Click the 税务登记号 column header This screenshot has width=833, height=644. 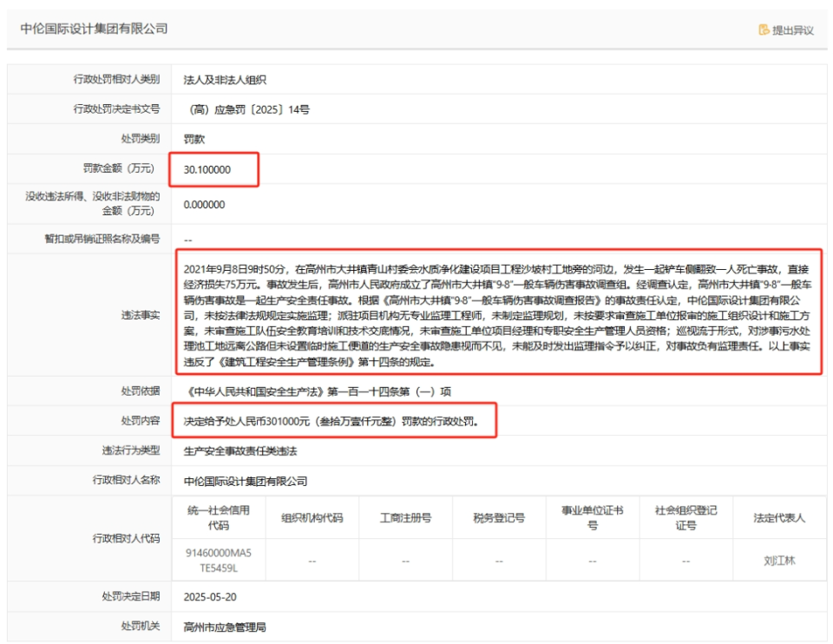tap(499, 518)
